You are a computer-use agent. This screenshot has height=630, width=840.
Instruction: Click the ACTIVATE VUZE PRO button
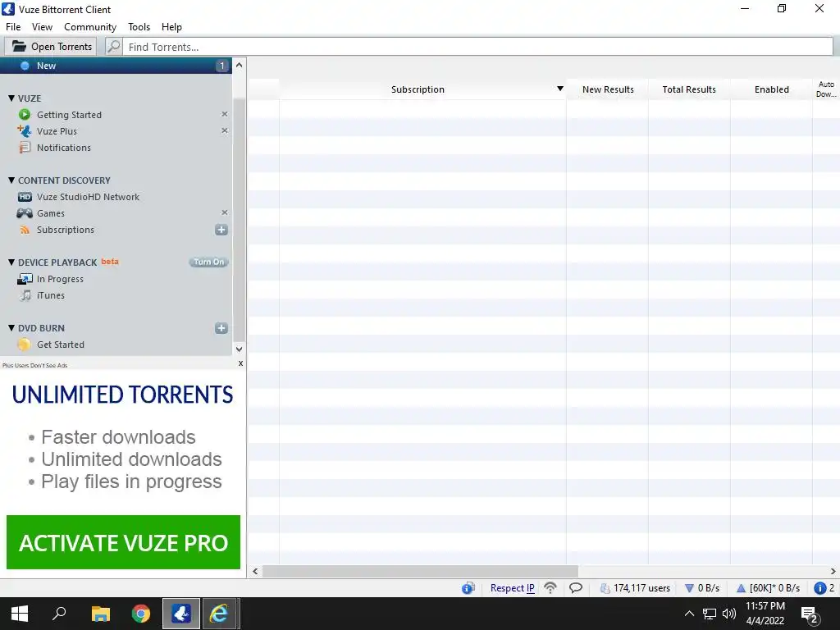pyautogui.click(x=123, y=542)
